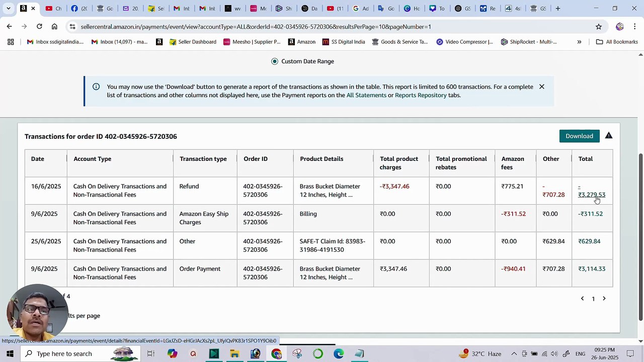The image size is (644, 362).
Task: Open the Windows Start menu
Action: (x=10, y=353)
